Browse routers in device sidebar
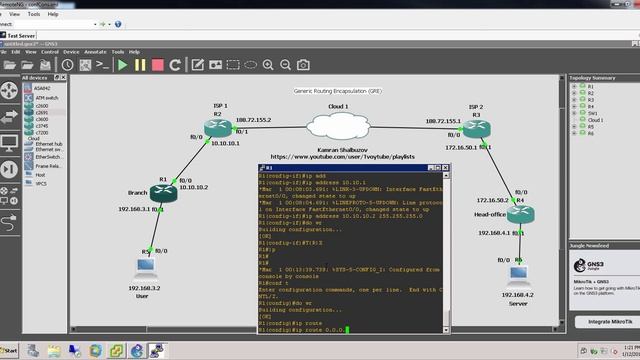The height and width of the screenshot is (360, 640). click(x=9, y=91)
